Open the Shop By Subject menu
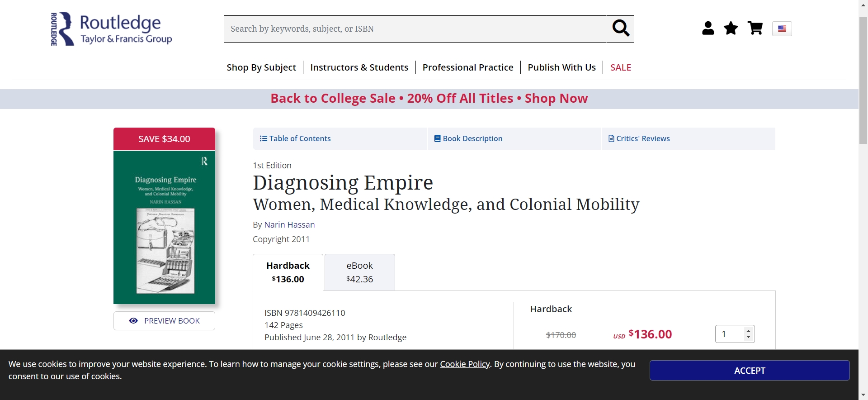The height and width of the screenshot is (400, 868). click(261, 67)
